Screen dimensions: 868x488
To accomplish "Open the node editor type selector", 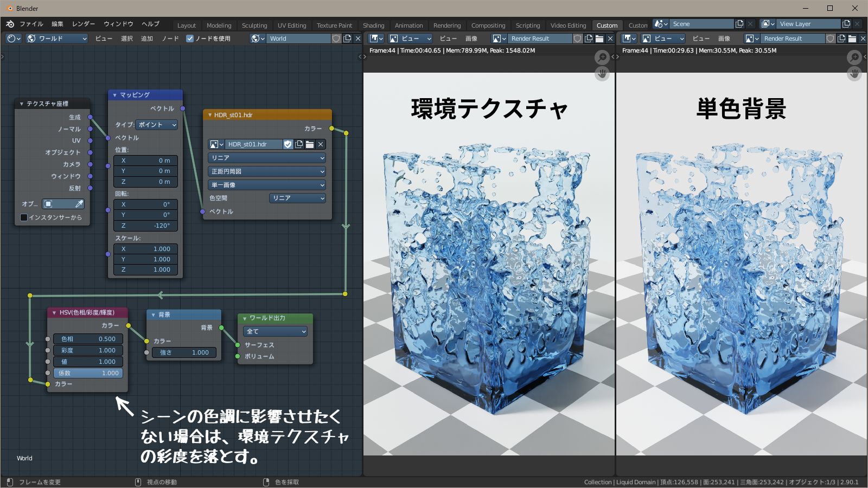I will [x=14, y=38].
